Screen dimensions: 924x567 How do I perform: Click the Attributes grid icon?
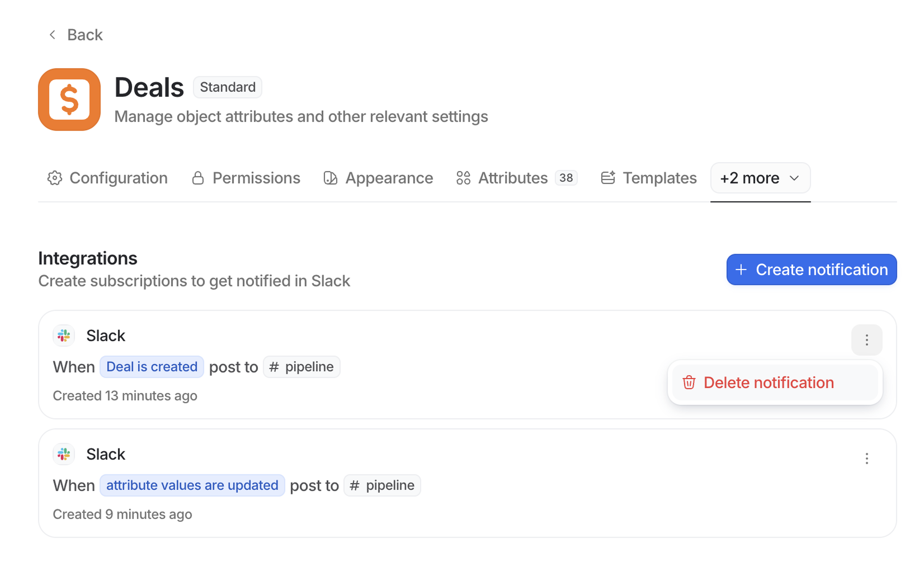tap(463, 178)
